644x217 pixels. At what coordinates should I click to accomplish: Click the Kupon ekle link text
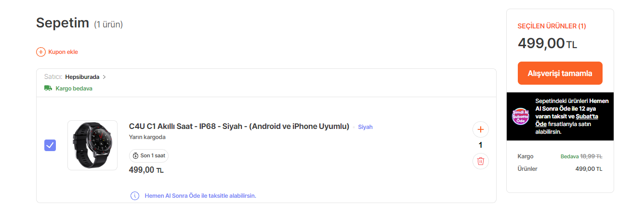[63, 52]
